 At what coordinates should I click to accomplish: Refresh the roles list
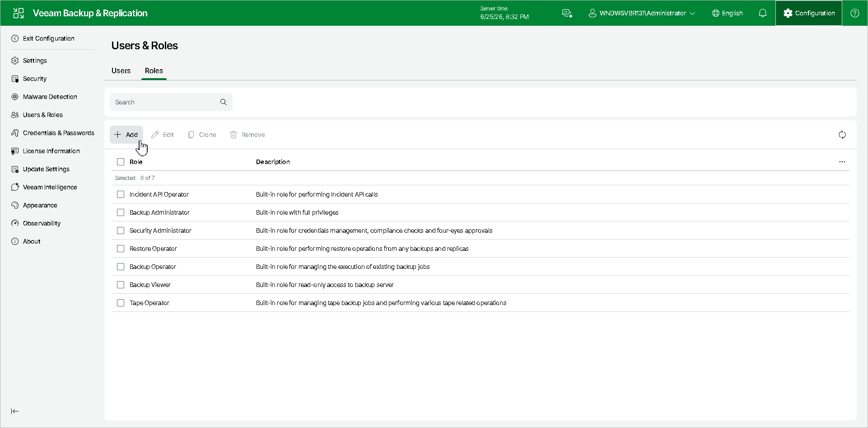[x=842, y=135]
